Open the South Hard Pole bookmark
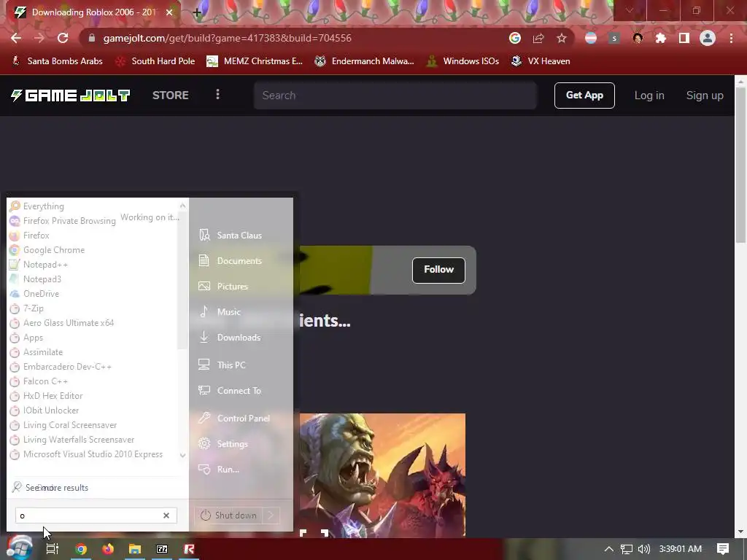This screenshot has width=747, height=560. point(156,61)
